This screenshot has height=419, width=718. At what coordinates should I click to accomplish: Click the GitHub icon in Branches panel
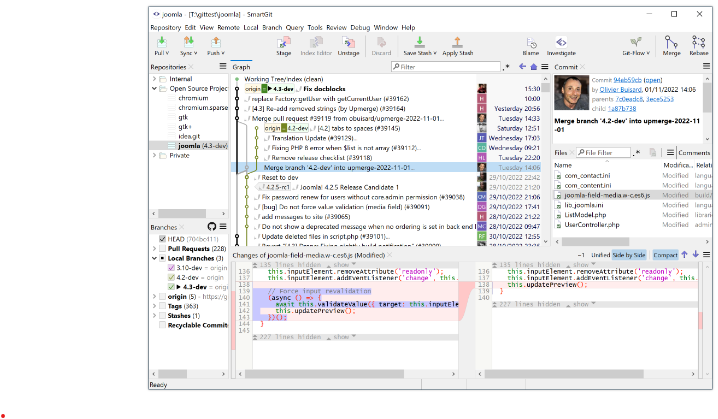tap(212, 227)
